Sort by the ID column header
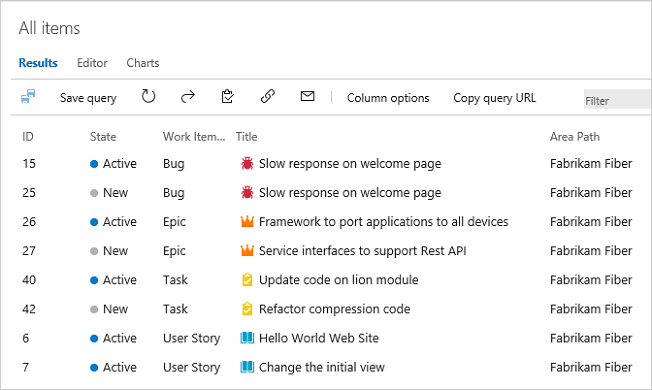652x390 pixels. (x=28, y=137)
